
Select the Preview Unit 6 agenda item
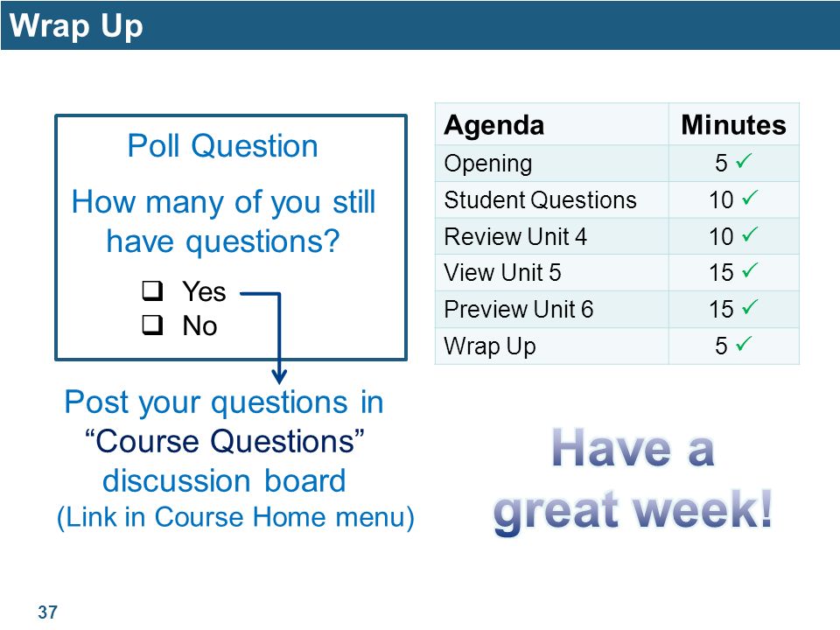519,309
